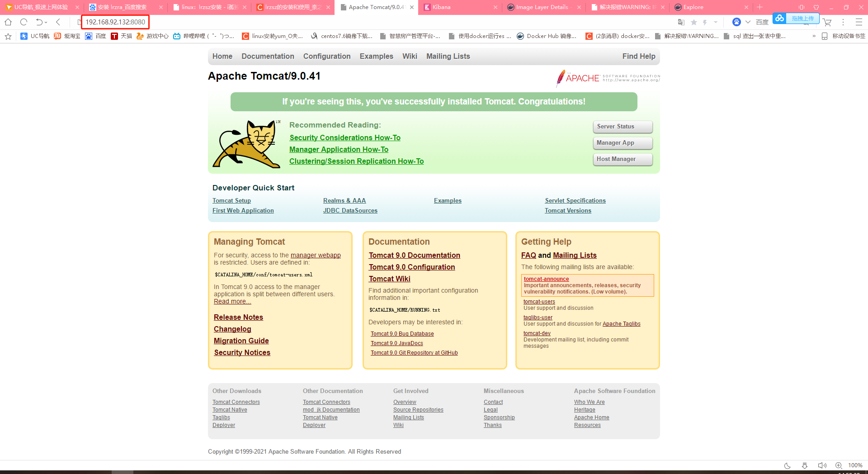Open the 百度 bookmark
The height and width of the screenshot is (474, 868).
95,36
